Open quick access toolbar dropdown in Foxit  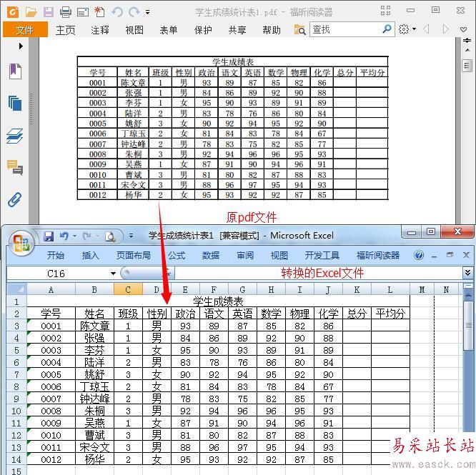[147, 12]
